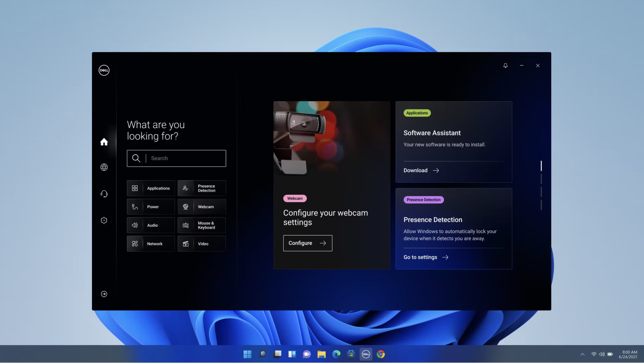The height and width of the screenshot is (363, 644).
Task: Click the search magnifier icon
Action: (x=136, y=158)
